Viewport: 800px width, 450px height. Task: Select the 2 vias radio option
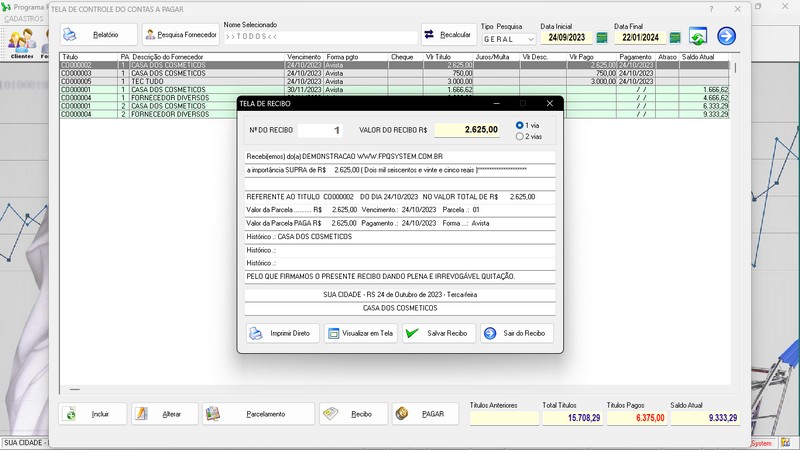520,136
